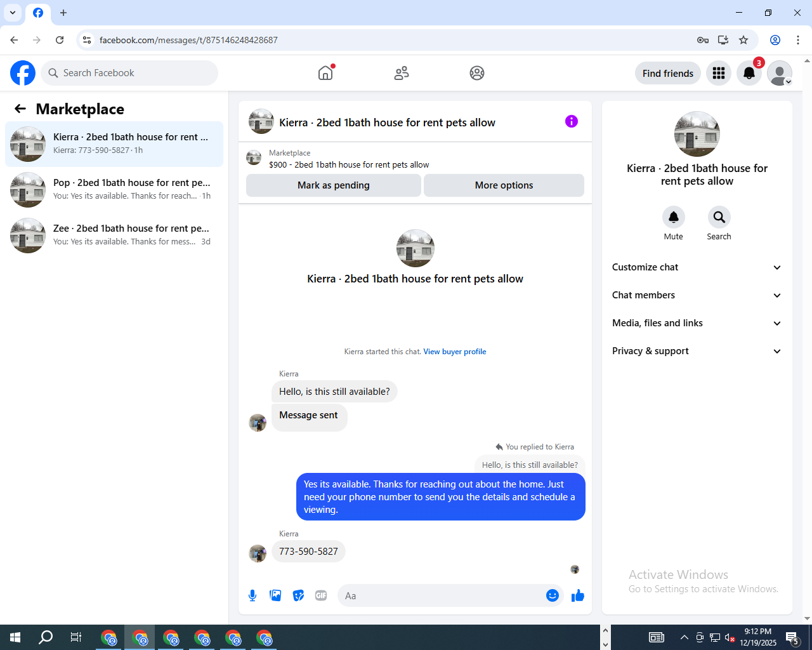Click the attach photo icon in composer
Viewport: 812px width, 650px height.
pos(275,595)
